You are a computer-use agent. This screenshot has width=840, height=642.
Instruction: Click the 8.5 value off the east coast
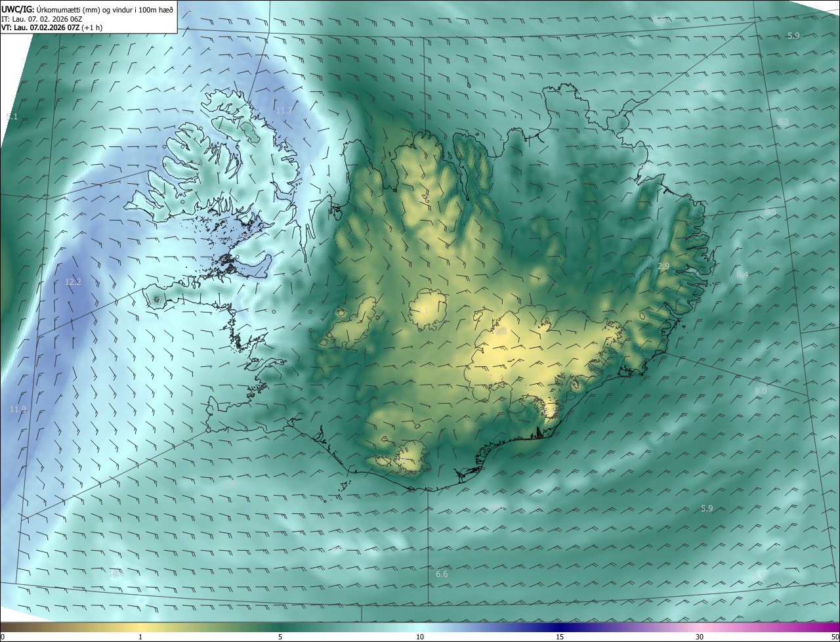click(770, 212)
